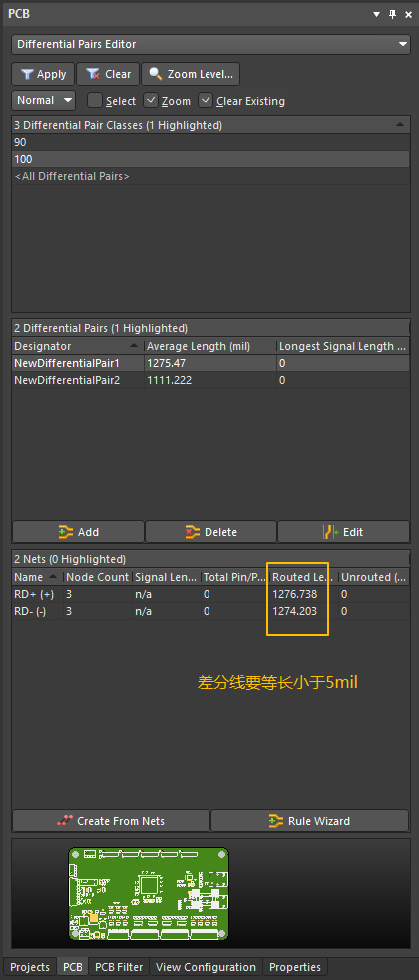Click the Rule Wizard icon
This screenshot has width=419, height=980.
[276, 821]
